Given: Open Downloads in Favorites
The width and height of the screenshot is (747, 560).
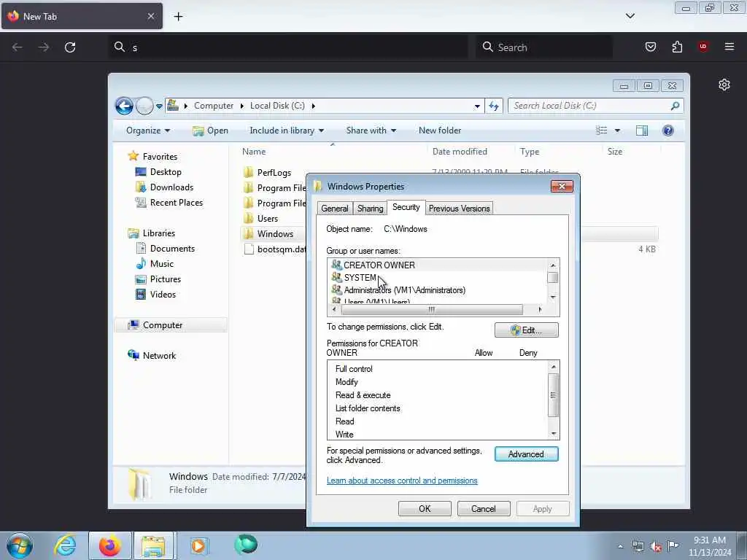Looking at the screenshot, I should pyautogui.click(x=171, y=187).
